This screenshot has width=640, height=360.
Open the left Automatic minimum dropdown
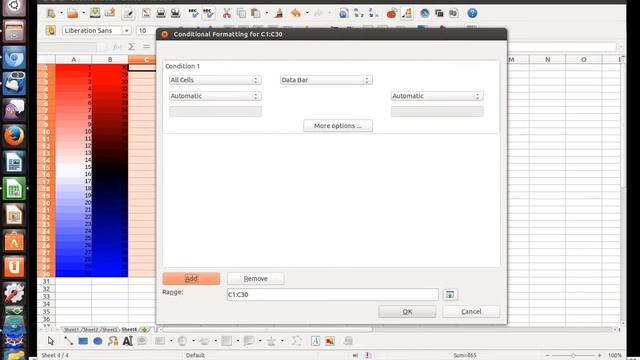pos(215,96)
